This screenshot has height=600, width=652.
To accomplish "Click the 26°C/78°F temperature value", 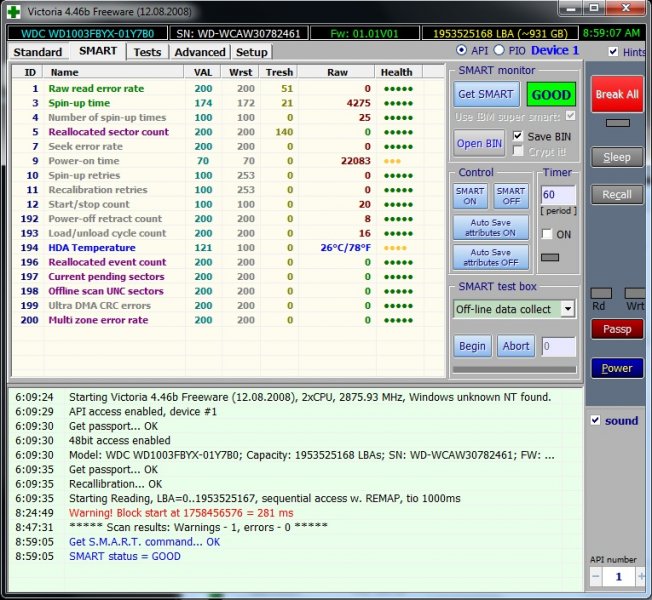I will pos(345,247).
